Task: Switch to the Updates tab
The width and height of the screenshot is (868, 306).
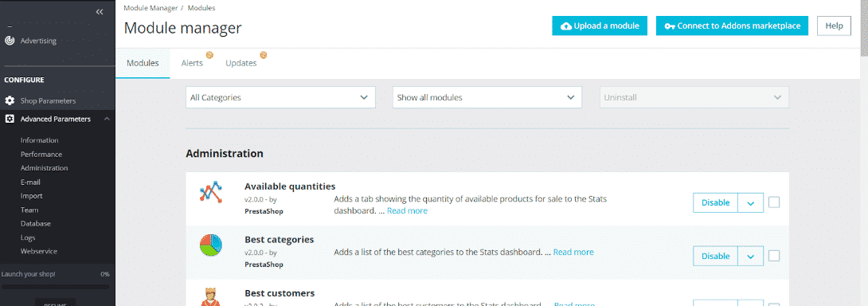Action: (x=240, y=63)
